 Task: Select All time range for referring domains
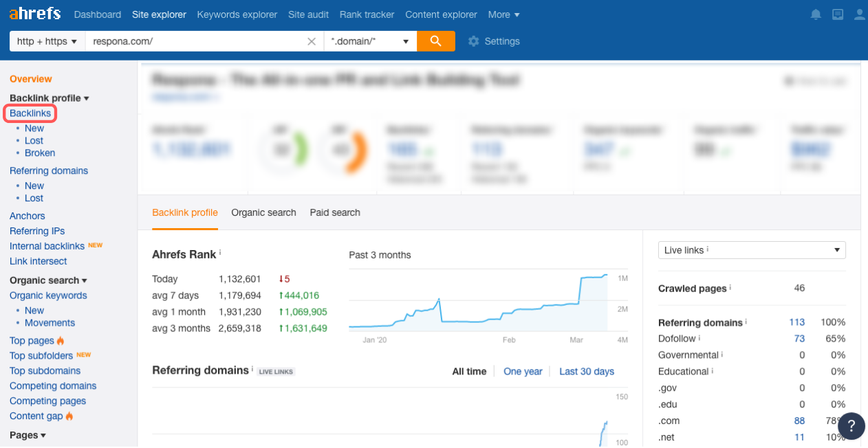click(469, 371)
